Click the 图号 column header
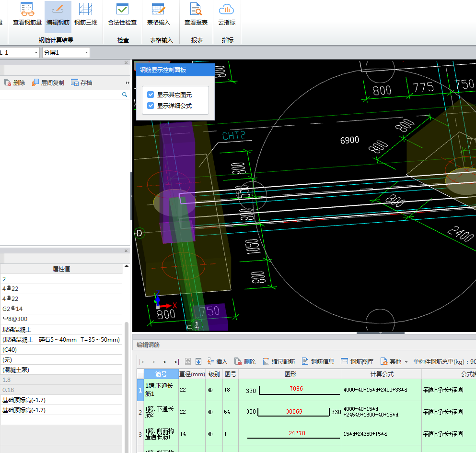This screenshot has width=476, height=453. click(x=231, y=374)
